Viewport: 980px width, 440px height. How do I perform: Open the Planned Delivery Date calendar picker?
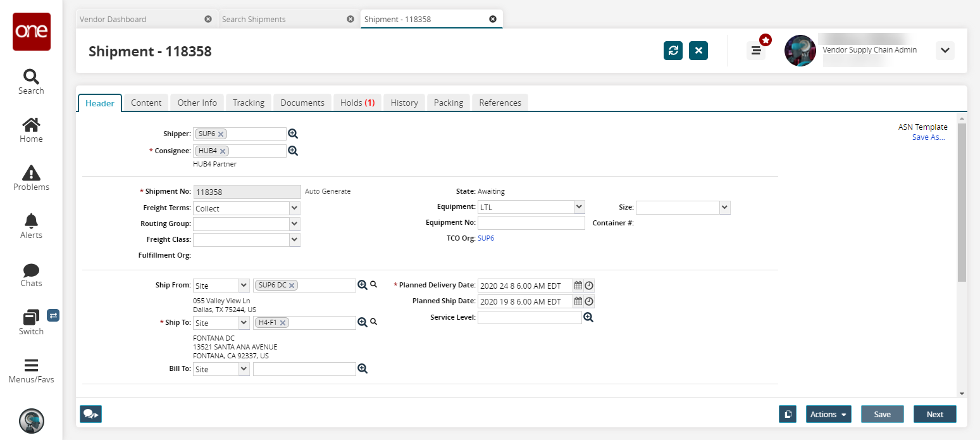pyautogui.click(x=578, y=286)
